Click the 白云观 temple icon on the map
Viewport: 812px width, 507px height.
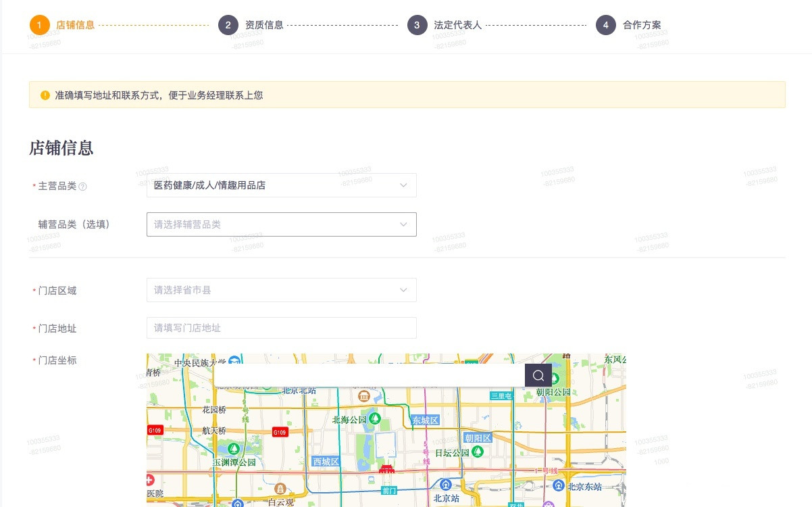click(x=280, y=488)
